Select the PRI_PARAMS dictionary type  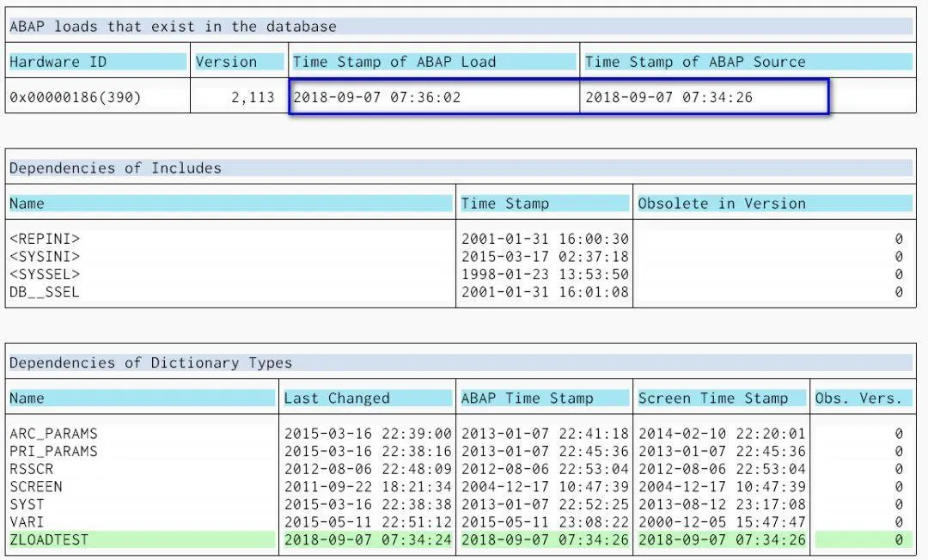pos(53,451)
